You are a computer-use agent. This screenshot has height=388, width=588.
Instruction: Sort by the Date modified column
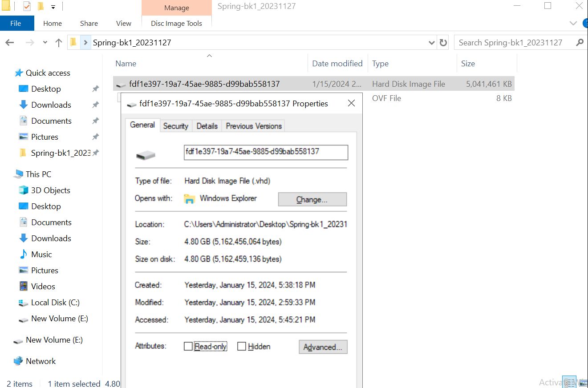click(337, 64)
